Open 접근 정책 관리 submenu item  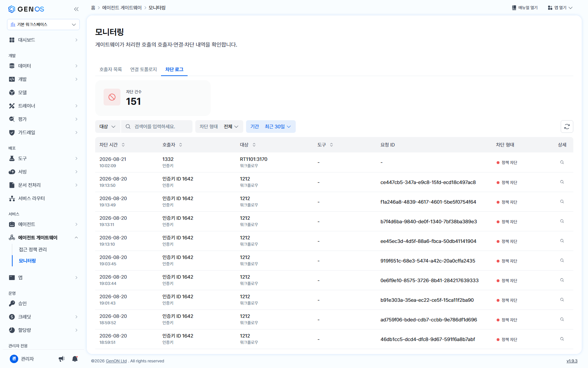coord(33,250)
